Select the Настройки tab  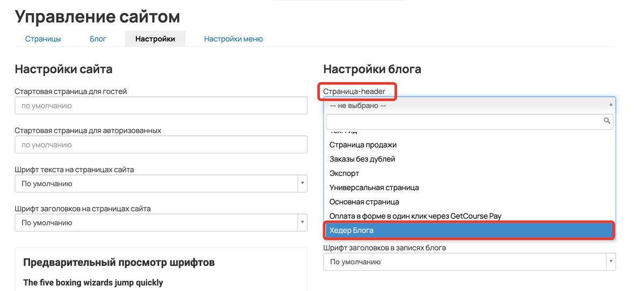[x=155, y=39]
